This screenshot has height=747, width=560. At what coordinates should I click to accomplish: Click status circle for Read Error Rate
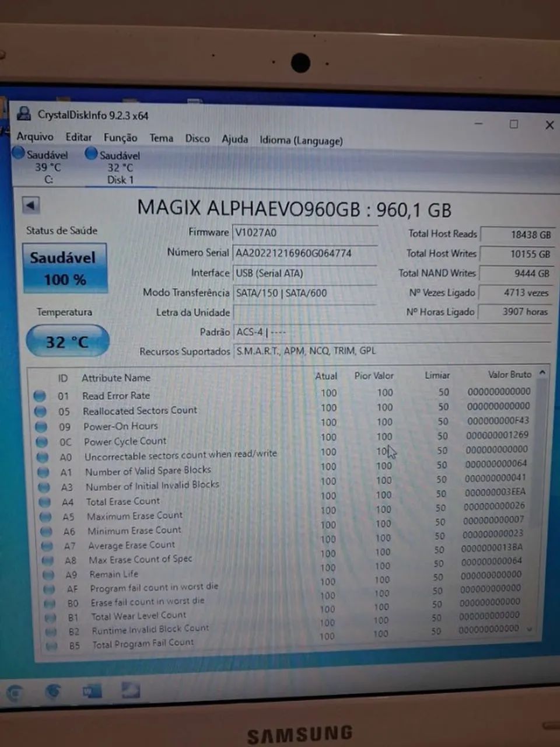coord(40,396)
